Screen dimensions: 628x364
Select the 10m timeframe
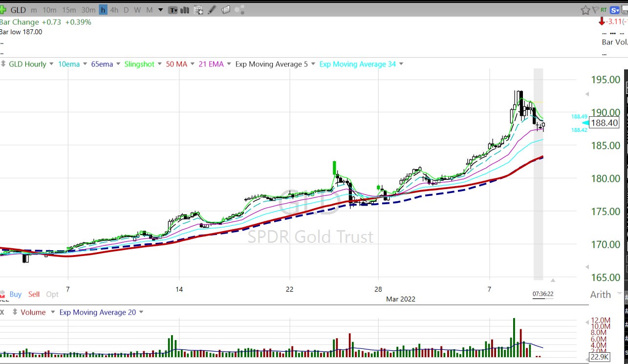(x=49, y=10)
